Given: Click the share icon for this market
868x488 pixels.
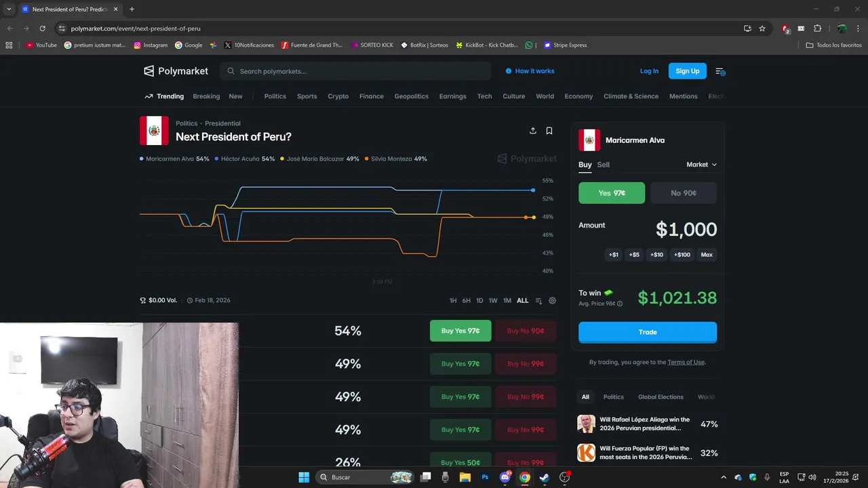Looking at the screenshot, I should (533, 131).
